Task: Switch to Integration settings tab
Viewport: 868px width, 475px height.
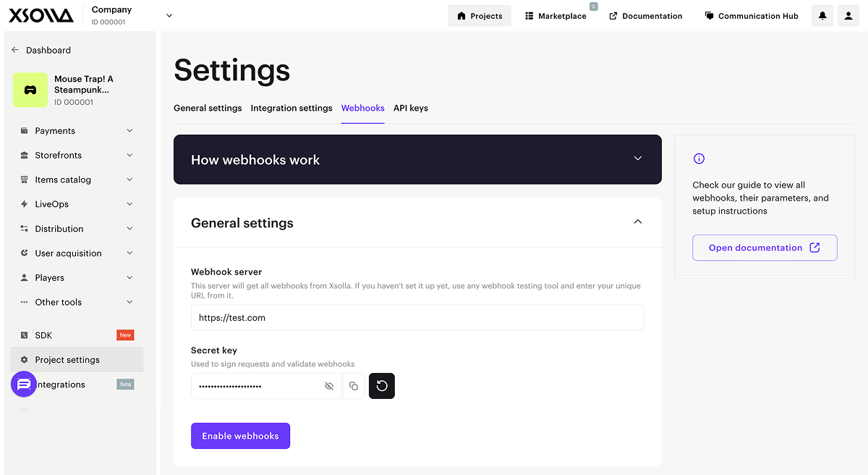Action: pos(292,108)
